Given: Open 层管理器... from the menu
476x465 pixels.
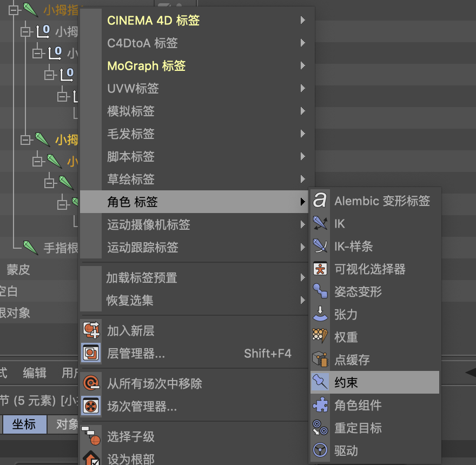Looking at the screenshot, I should click(x=194, y=353).
